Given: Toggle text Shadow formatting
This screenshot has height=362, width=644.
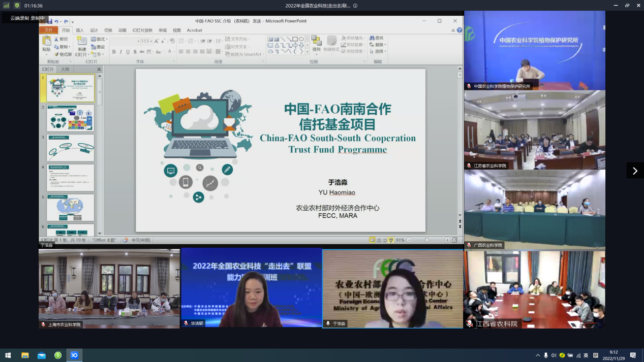Looking at the screenshot, I should coord(135,52).
